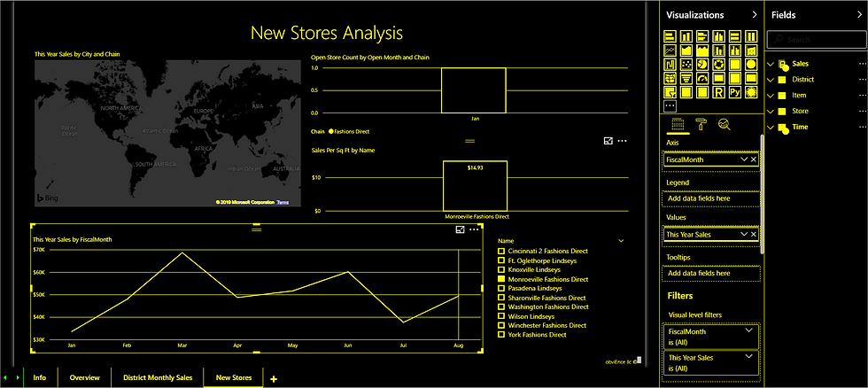
Task: Expand the This Year Sales is (All) filter
Action: point(749,356)
